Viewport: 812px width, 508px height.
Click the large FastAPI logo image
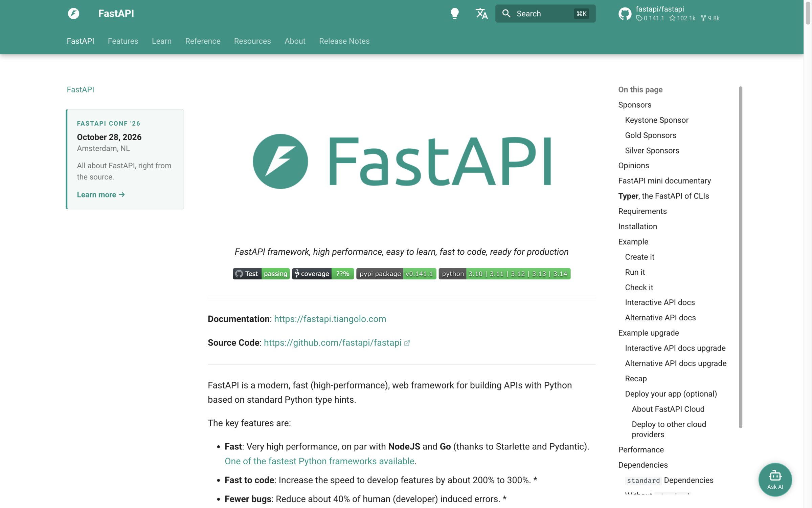(402, 161)
